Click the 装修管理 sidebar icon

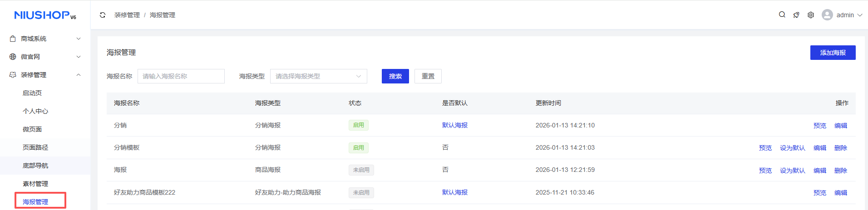coord(13,75)
